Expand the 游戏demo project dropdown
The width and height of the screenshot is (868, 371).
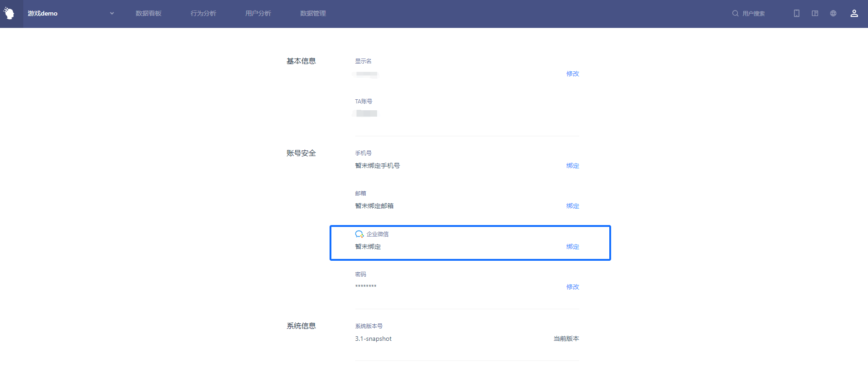pyautogui.click(x=112, y=14)
